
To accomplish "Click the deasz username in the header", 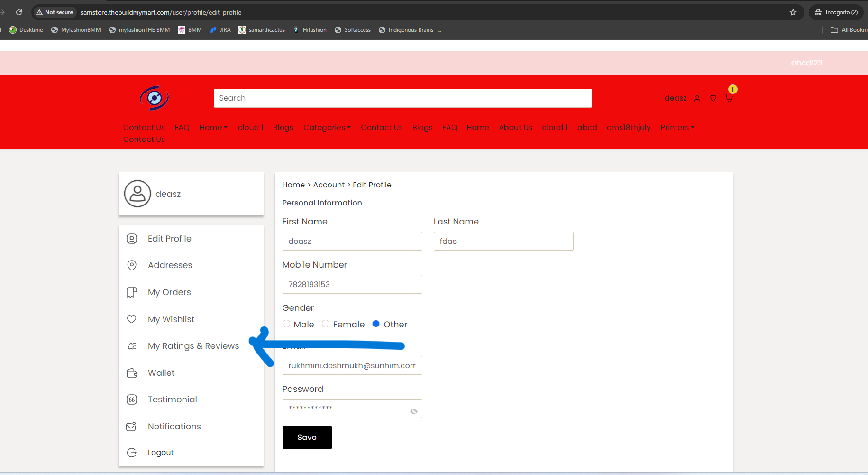I will 676,98.
